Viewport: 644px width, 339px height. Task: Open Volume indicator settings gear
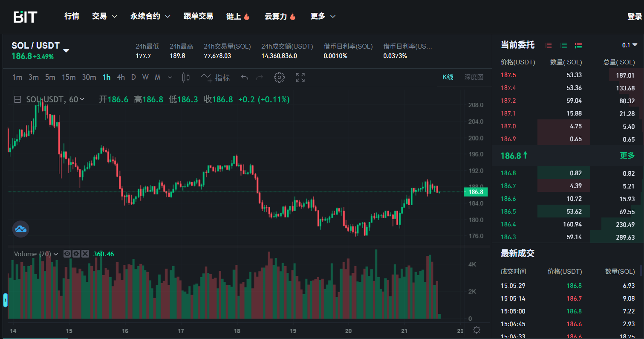click(76, 254)
